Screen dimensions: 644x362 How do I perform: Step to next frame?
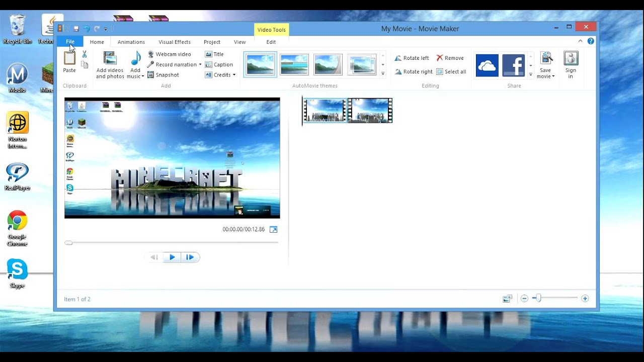[x=190, y=257]
